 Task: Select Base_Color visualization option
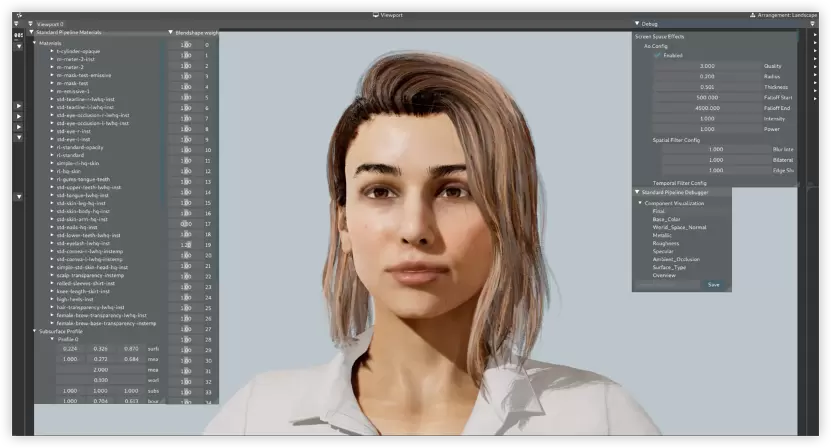(x=667, y=219)
